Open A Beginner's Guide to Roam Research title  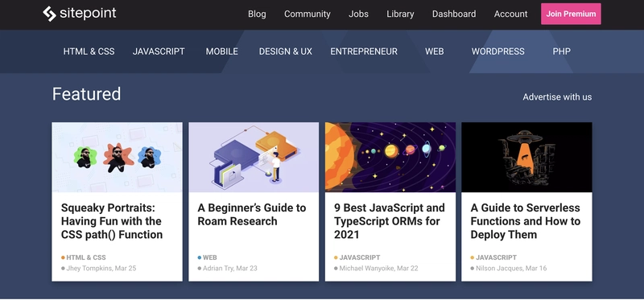pyautogui.click(x=252, y=215)
